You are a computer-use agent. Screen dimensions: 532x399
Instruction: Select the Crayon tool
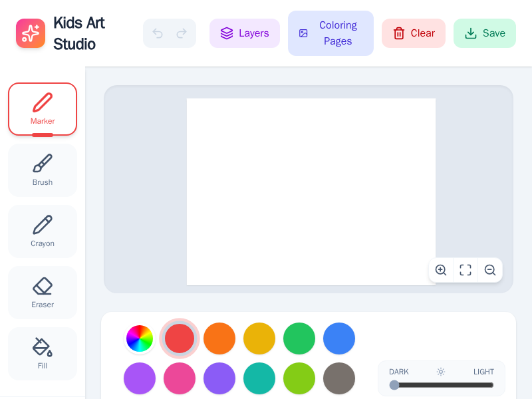(x=43, y=231)
